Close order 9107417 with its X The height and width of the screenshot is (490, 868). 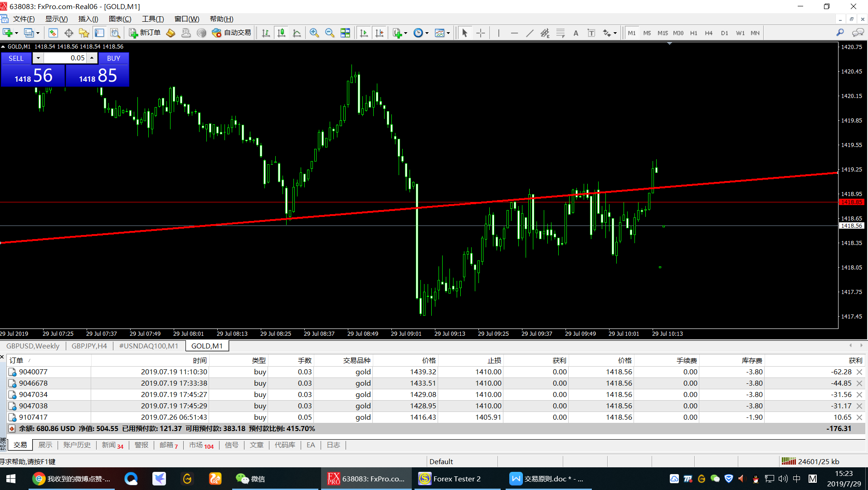859,417
